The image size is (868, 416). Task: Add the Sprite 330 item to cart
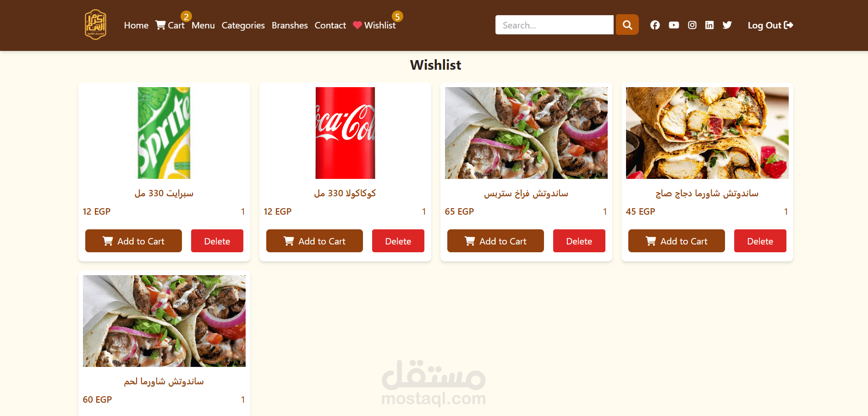coord(133,241)
